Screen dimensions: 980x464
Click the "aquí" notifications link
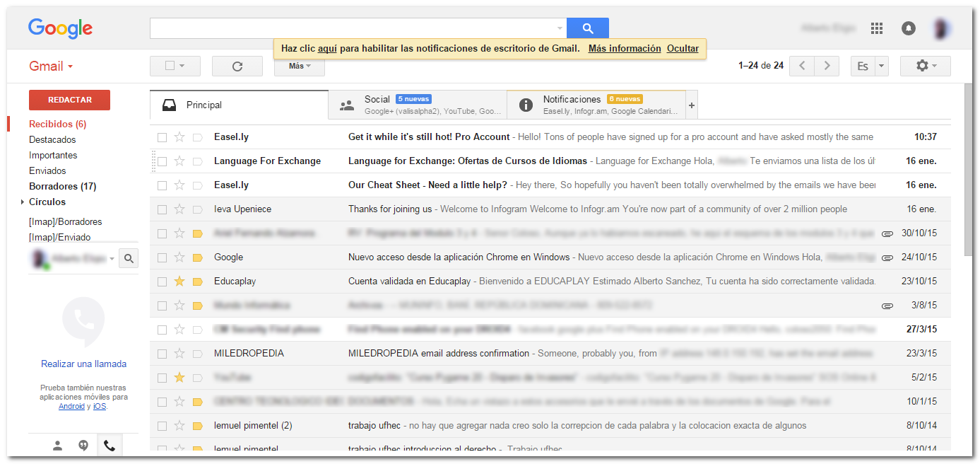pyautogui.click(x=327, y=48)
